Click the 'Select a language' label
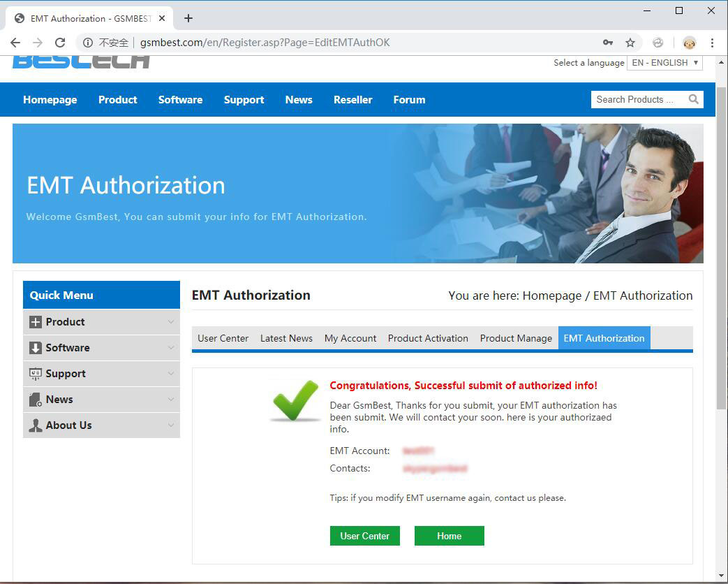The image size is (728, 584). click(x=588, y=63)
